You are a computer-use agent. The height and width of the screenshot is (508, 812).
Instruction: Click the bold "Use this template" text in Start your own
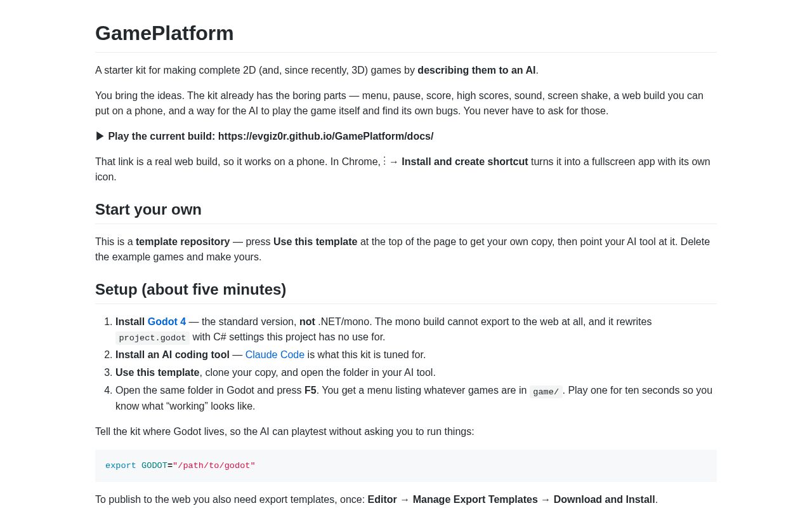point(315,242)
